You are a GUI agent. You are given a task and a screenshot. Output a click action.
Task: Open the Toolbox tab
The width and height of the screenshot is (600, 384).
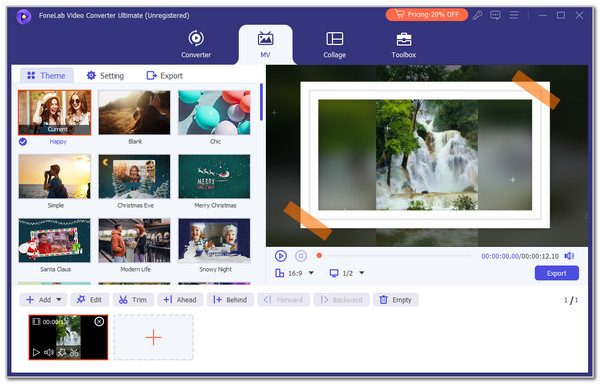click(x=404, y=44)
